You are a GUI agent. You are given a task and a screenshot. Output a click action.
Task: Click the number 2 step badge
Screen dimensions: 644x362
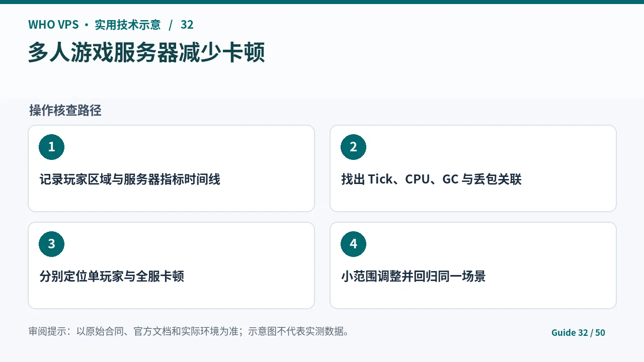(x=353, y=147)
